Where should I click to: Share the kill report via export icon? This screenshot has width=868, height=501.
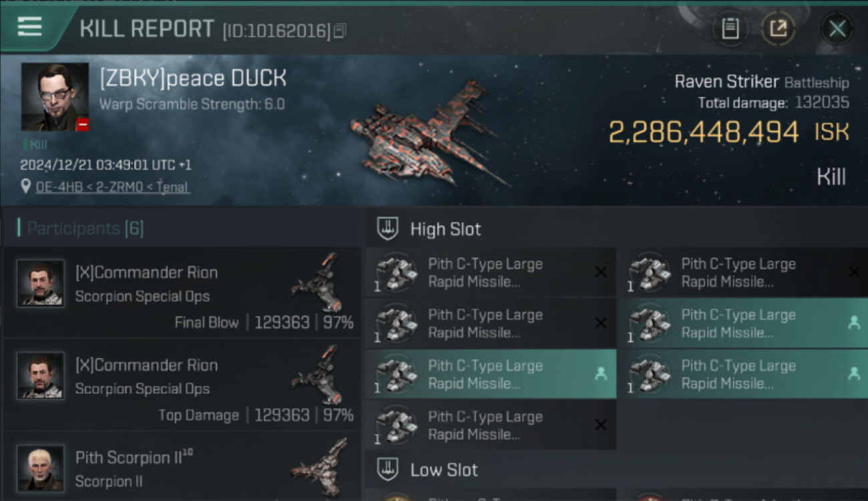tap(778, 29)
